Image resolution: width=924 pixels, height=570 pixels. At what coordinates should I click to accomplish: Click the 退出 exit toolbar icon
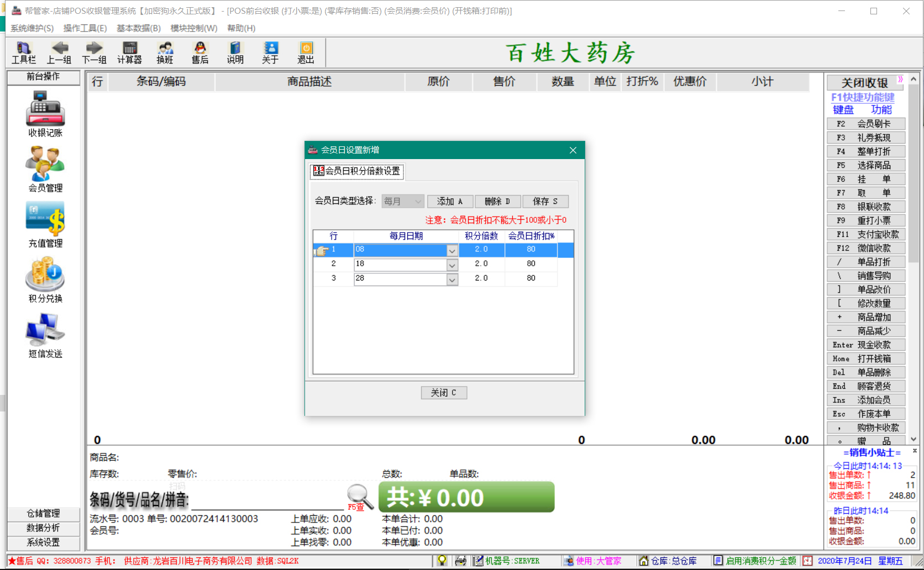coord(306,52)
